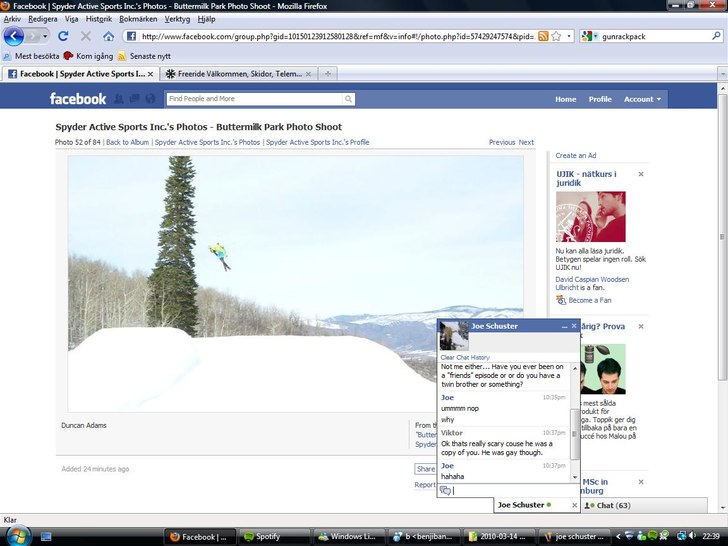Click Back to Album link
This screenshot has height=546, width=728.
[x=127, y=142]
